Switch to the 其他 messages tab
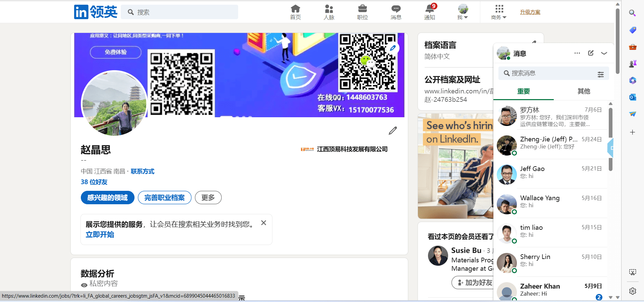 tap(584, 91)
